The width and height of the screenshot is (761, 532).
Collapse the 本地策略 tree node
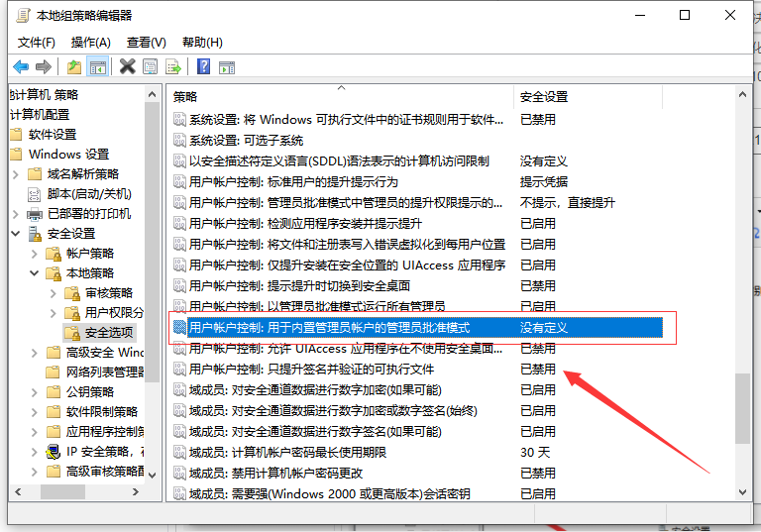click(35, 273)
